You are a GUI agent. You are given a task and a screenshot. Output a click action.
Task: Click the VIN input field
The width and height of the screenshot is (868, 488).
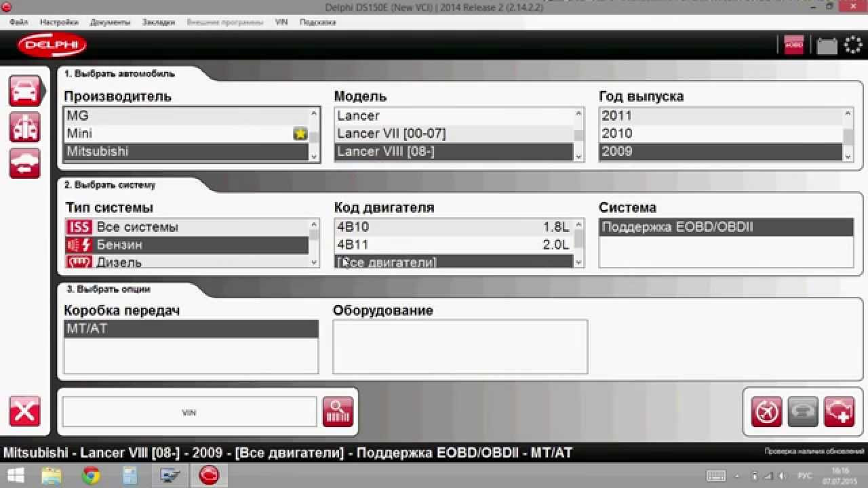coord(189,412)
